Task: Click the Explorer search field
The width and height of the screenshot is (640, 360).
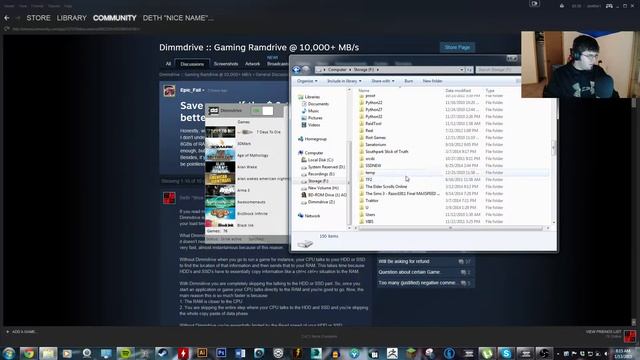Action: point(498,70)
